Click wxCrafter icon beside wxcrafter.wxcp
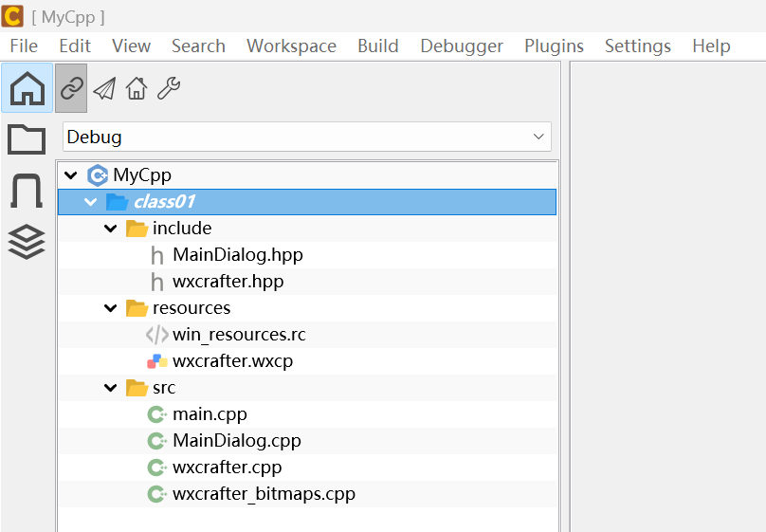 tap(157, 361)
